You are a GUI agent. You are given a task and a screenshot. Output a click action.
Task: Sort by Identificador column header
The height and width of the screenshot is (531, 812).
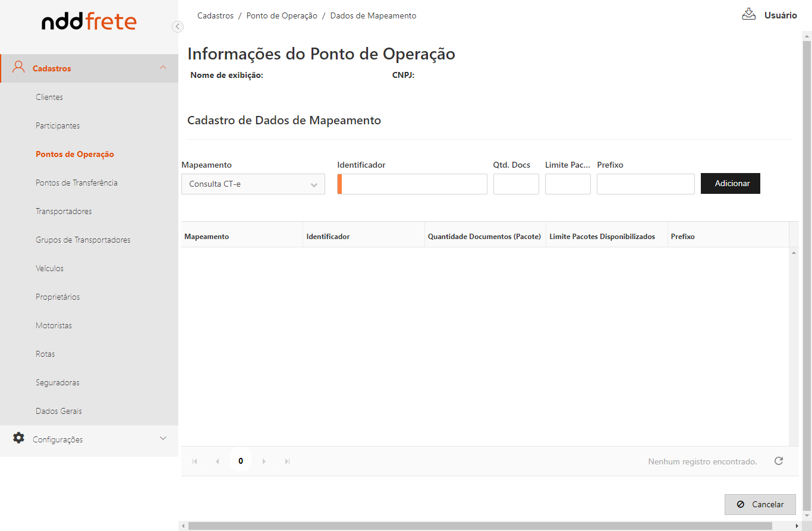[x=328, y=237]
